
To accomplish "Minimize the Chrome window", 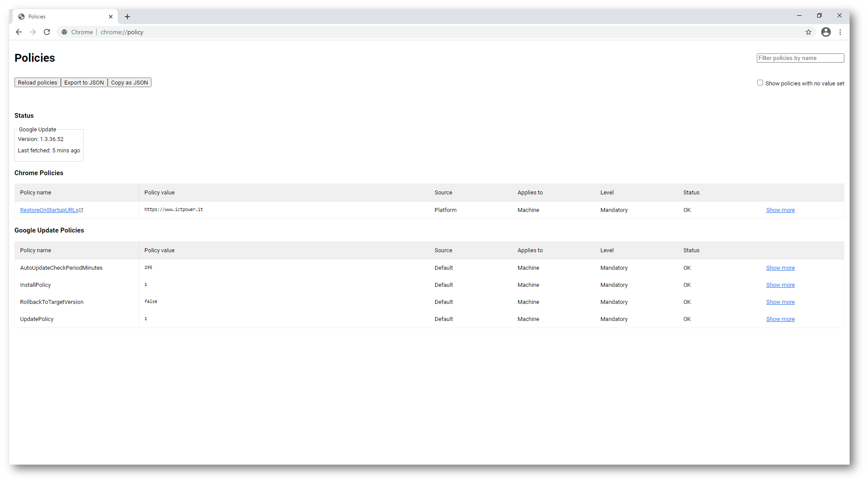I will tap(799, 16).
